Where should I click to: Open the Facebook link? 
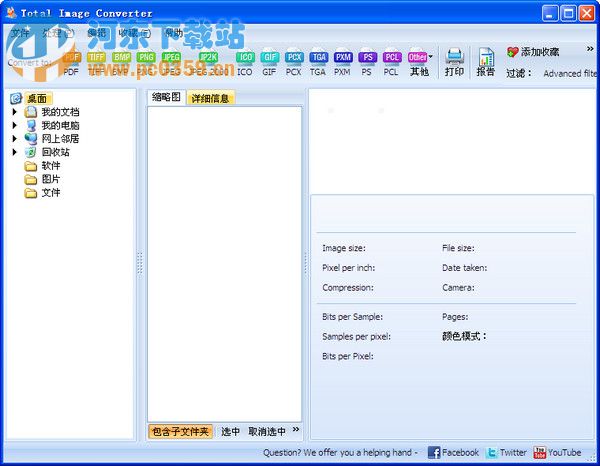460,453
